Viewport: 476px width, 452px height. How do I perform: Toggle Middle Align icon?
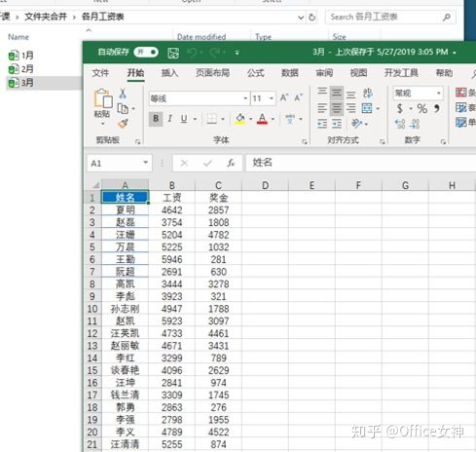337,94
